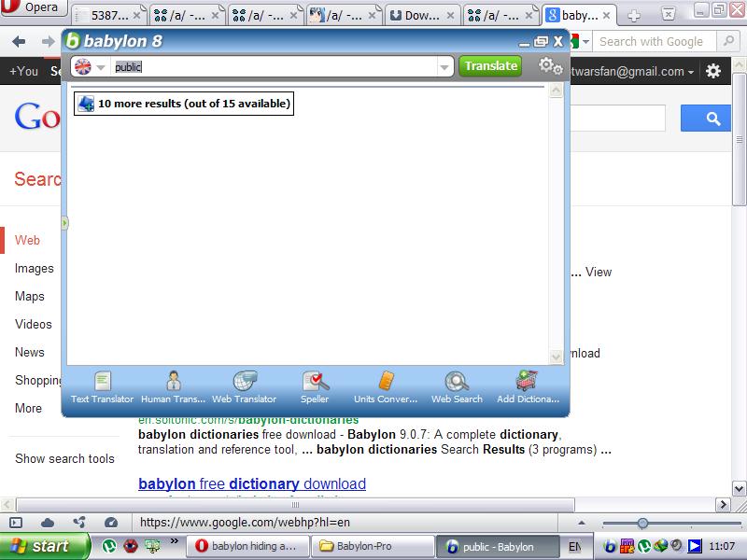Click Show search tools link
The width and height of the screenshot is (747, 560).
64,458
